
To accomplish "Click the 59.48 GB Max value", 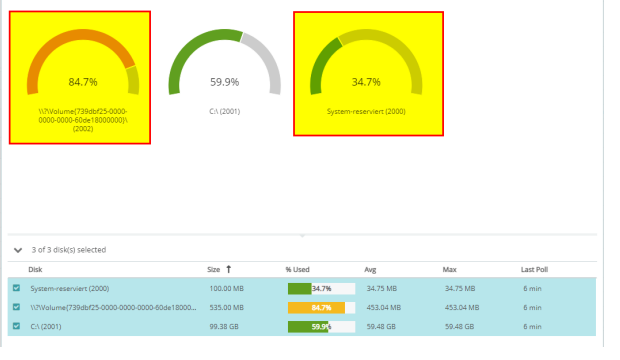I will coord(459,326).
